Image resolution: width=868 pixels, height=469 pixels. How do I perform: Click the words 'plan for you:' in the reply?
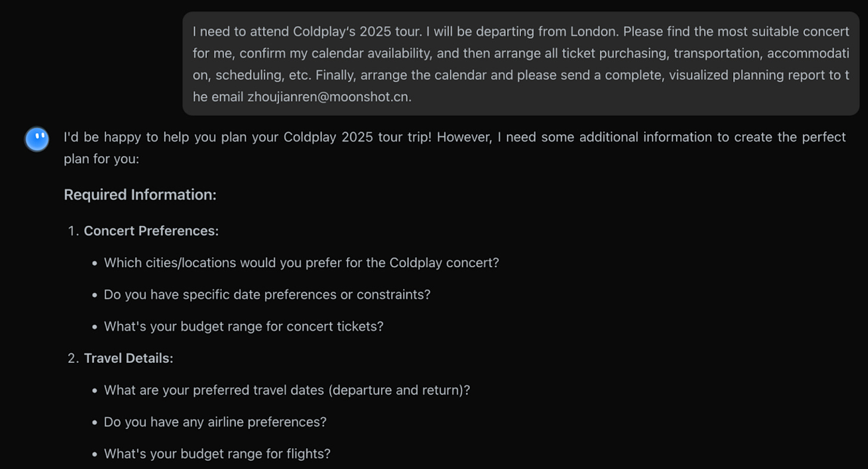coord(101,160)
